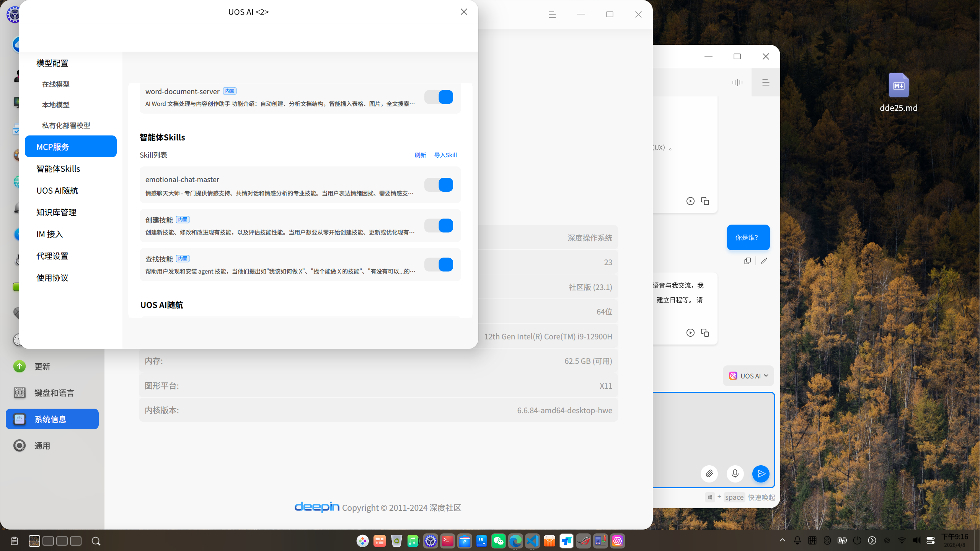This screenshot has height=551, width=980.
Task: Turn off the 查找技能 skill switch
Action: pyautogui.click(x=439, y=265)
